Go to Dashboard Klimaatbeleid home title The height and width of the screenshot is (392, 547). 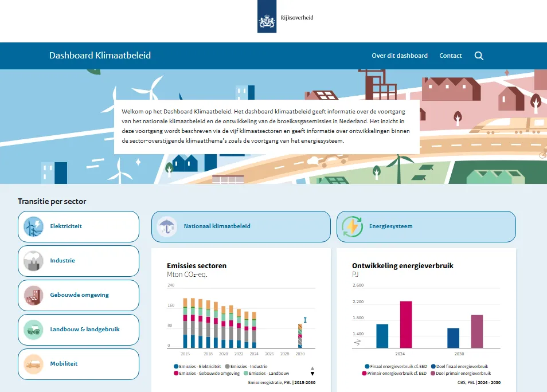coord(100,56)
